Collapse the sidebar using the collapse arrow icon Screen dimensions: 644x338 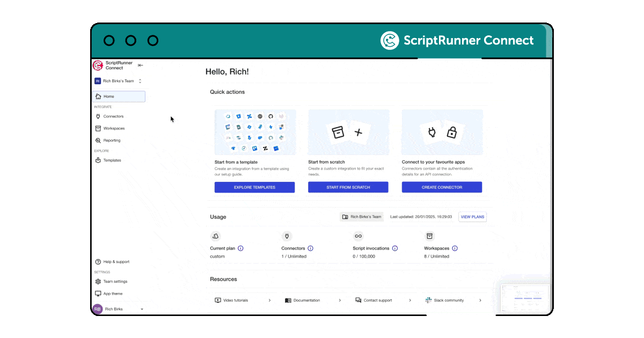141,65
